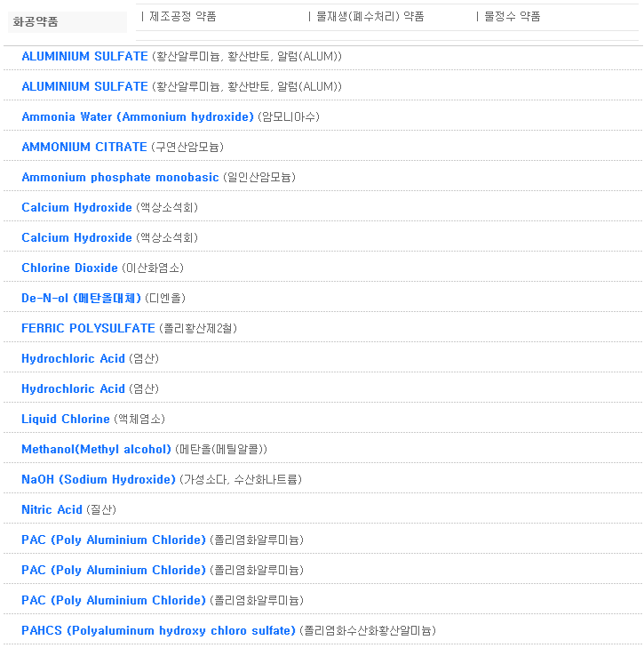This screenshot has width=644, height=648.
Task: Open Ammonium phosphate monobasic link
Action: [120, 177]
